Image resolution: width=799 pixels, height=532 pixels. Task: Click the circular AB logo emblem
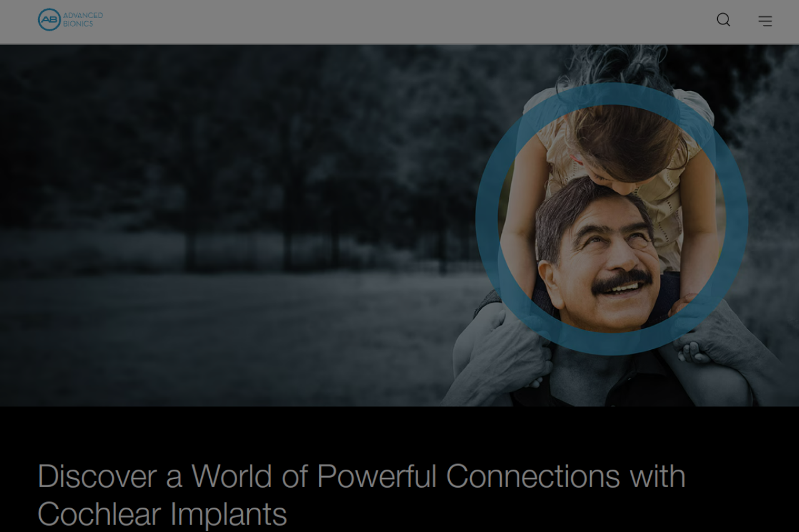click(x=49, y=20)
